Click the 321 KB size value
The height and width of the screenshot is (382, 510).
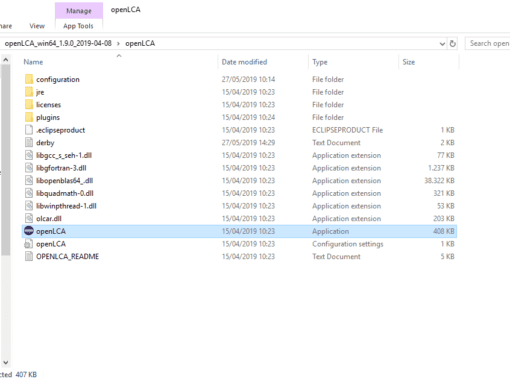[444, 193]
